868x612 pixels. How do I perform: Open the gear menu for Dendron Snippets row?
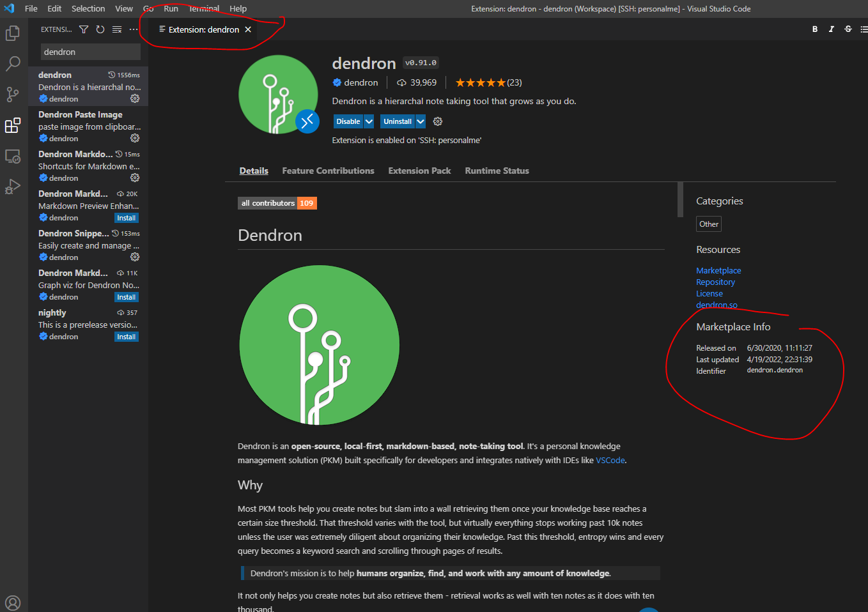pyautogui.click(x=135, y=257)
